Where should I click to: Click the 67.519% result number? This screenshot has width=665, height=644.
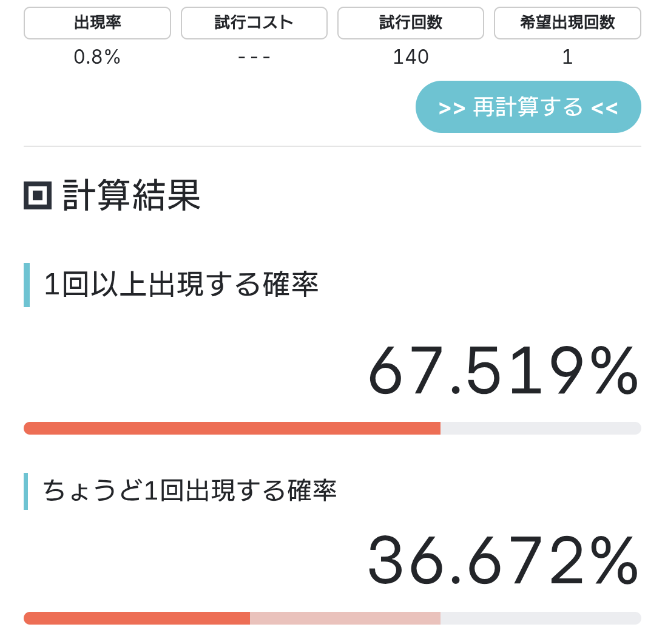tap(503, 371)
